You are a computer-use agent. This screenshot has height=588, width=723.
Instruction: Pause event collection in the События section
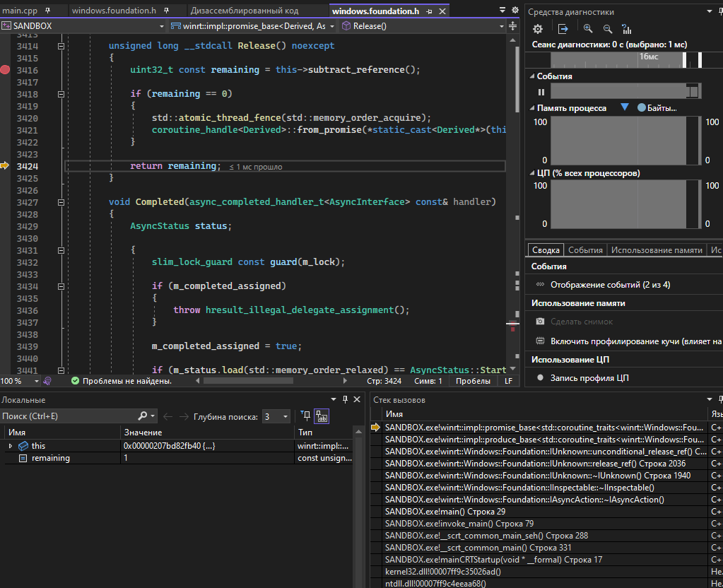click(541, 91)
